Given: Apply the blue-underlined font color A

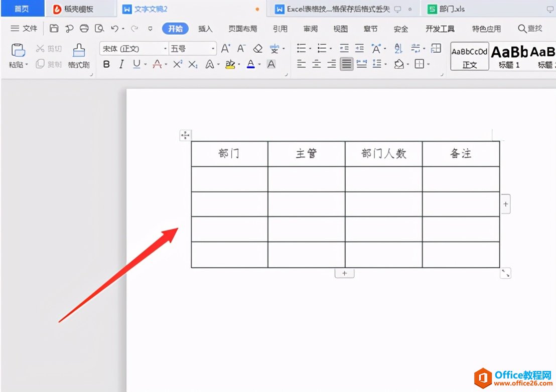Looking at the screenshot, I should pyautogui.click(x=251, y=64).
